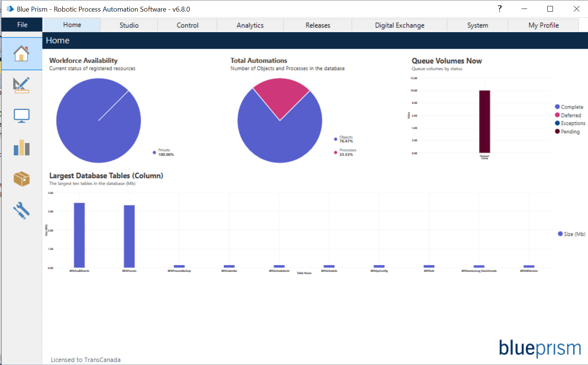This screenshot has height=365, width=588.
Task: Open Analytics bar-chart sidebar icon
Action: click(x=21, y=147)
